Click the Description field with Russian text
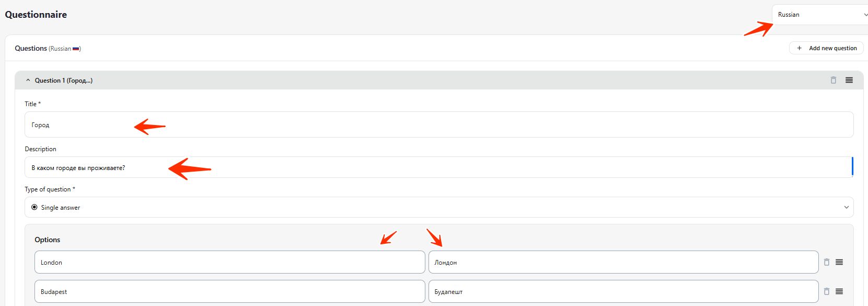868x306 pixels. [x=439, y=167]
